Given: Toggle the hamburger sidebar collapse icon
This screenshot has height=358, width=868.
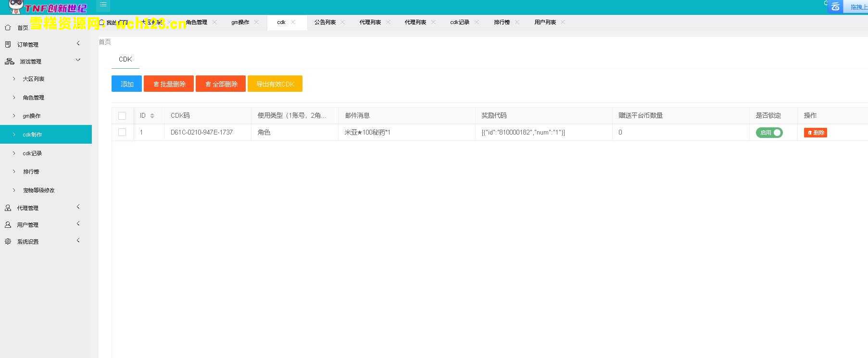Looking at the screenshot, I should pos(103,5).
